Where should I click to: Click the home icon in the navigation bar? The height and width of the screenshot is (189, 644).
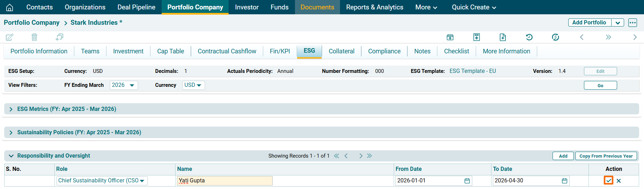pyautogui.click(x=10, y=7)
